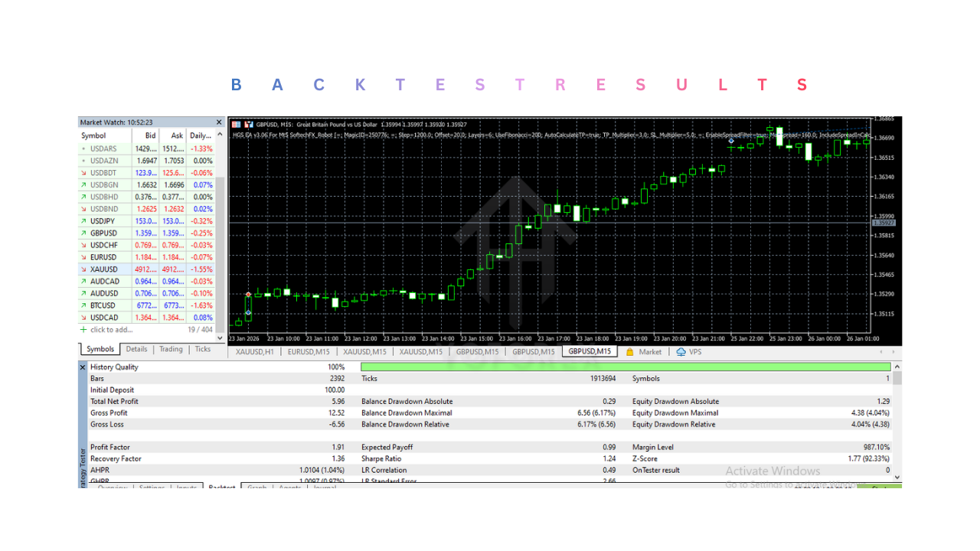Click the X beside the History Quality row
This screenshot has width=980, height=551.
83,367
